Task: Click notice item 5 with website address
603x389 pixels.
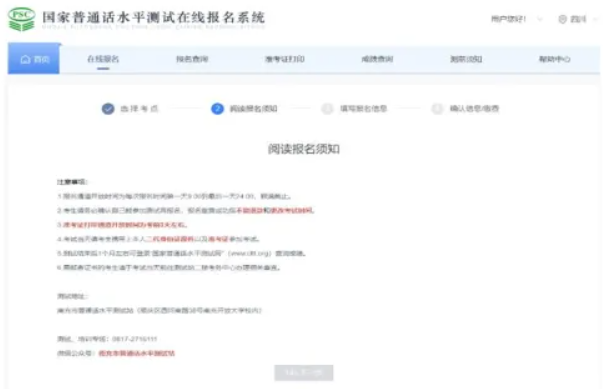Action: click(182, 253)
